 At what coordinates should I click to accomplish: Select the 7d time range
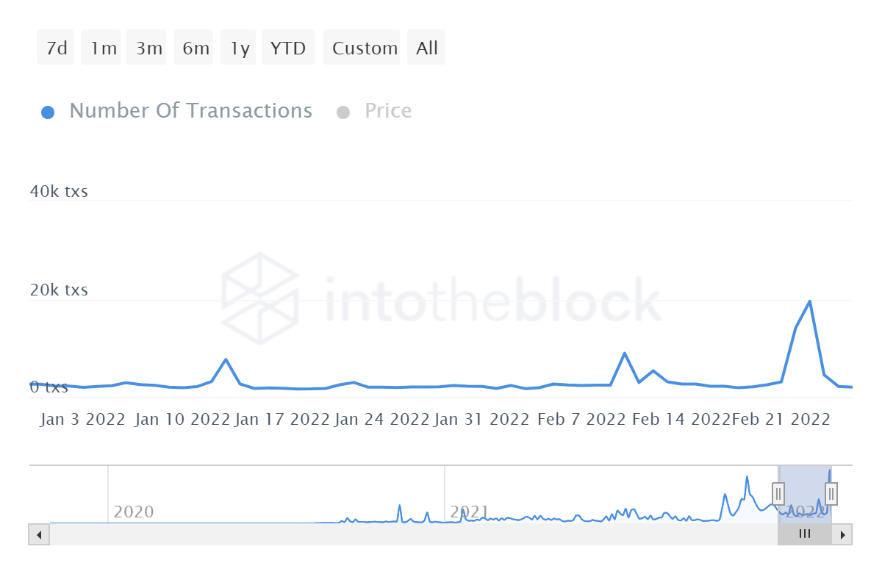coord(55,47)
